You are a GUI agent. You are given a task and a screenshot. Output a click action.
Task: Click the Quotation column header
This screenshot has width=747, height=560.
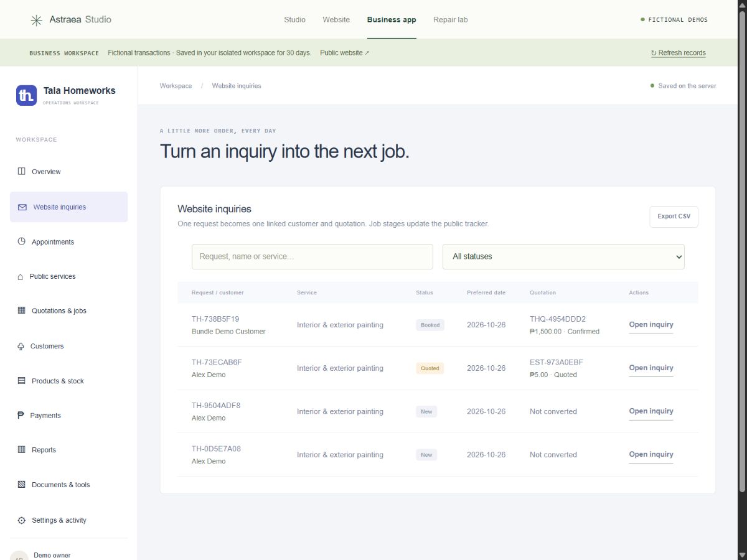(x=543, y=292)
